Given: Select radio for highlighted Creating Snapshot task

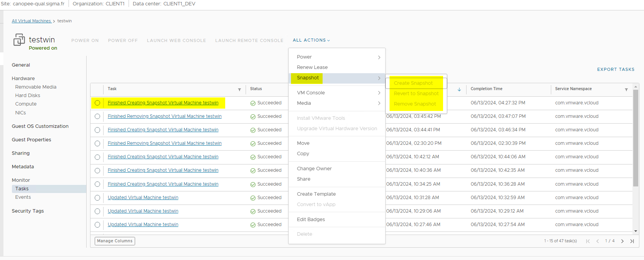Looking at the screenshot, I should pyautogui.click(x=97, y=103).
